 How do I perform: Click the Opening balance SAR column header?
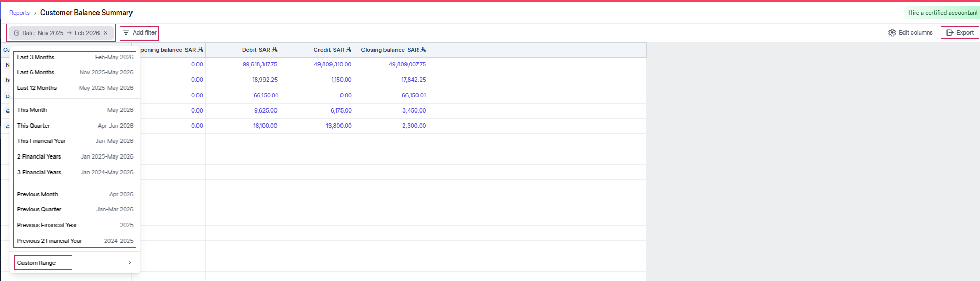pos(172,50)
